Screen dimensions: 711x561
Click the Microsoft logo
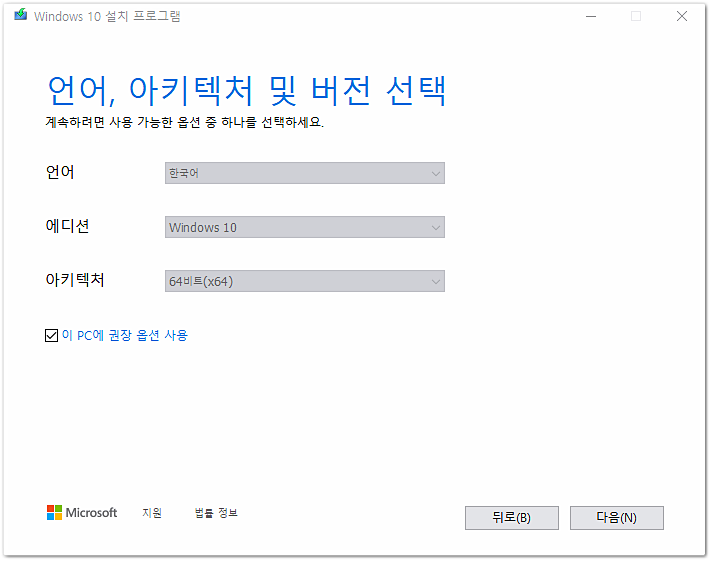tap(82, 512)
